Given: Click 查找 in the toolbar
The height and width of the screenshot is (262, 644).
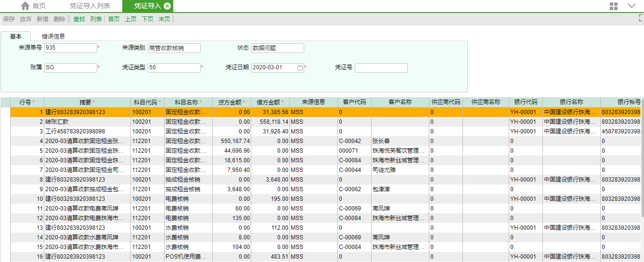Looking at the screenshot, I should 79,19.
